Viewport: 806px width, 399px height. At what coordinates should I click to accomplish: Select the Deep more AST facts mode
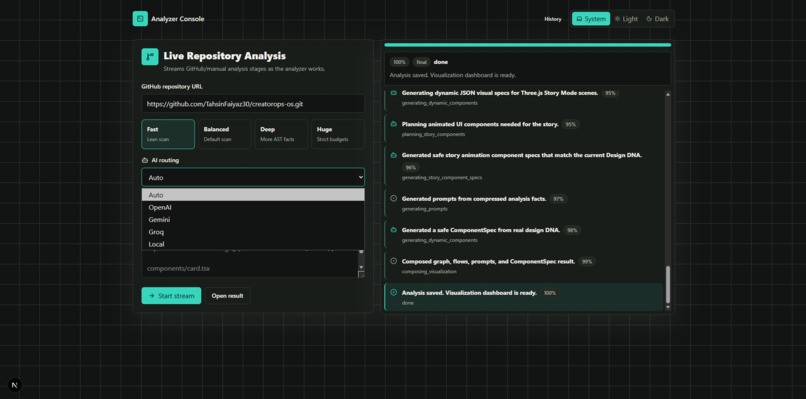pos(281,134)
